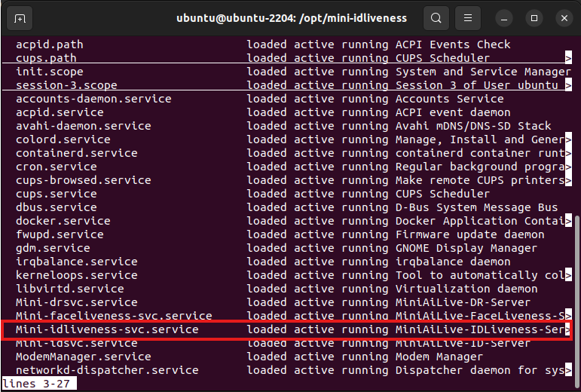This screenshot has width=581, height=392.
Task: Click the truncation arrow on colord.service row
Action: click(568, 139)
